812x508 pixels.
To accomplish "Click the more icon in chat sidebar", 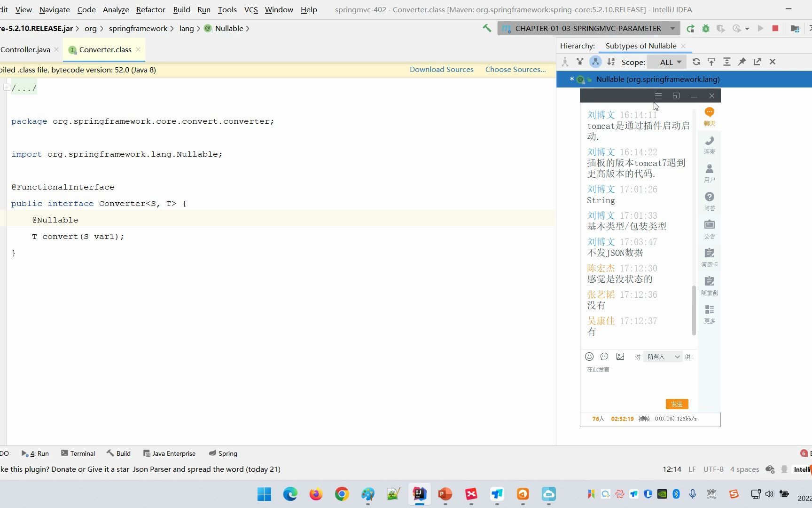I will click(710, 314).
